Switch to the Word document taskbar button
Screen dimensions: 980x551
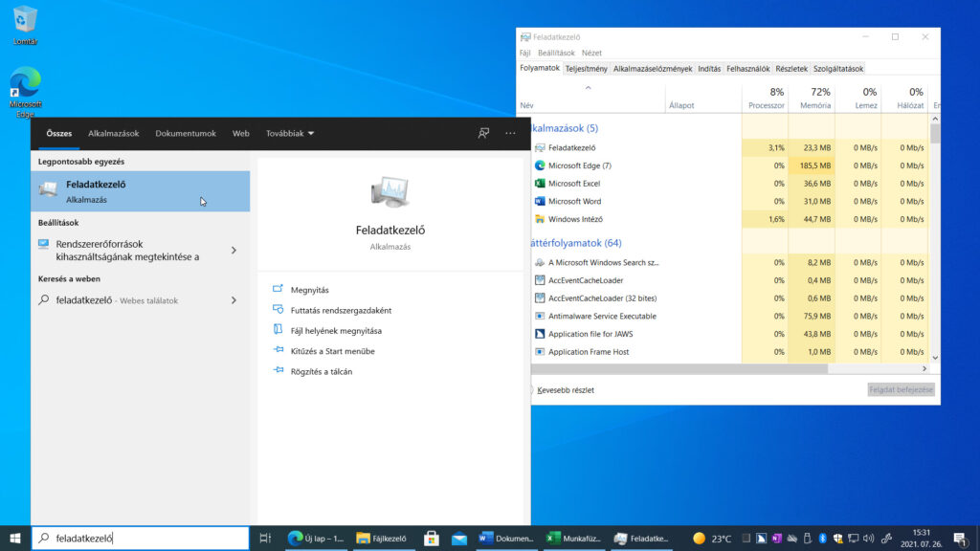(506, 538)
